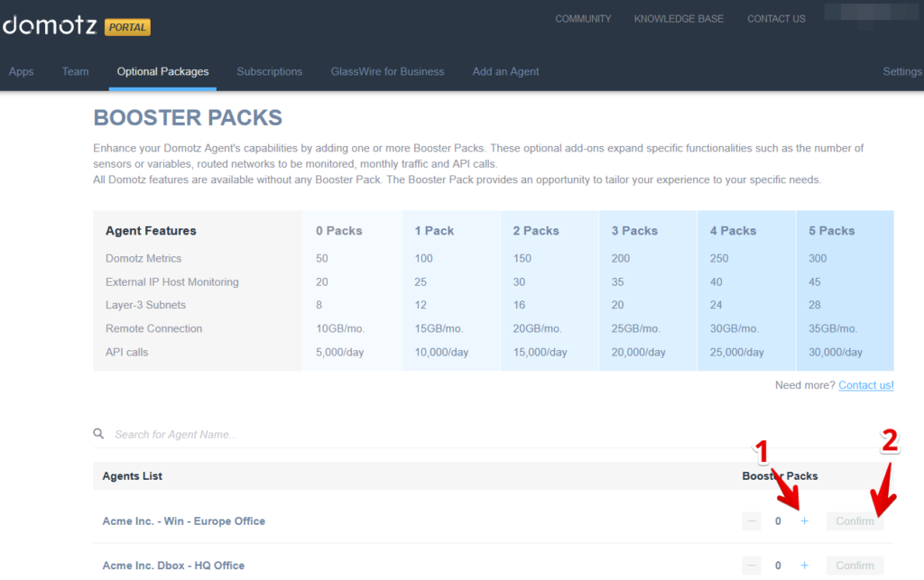Click the Domotz Portal logo

pyautogui.click(x=77, y=26)
